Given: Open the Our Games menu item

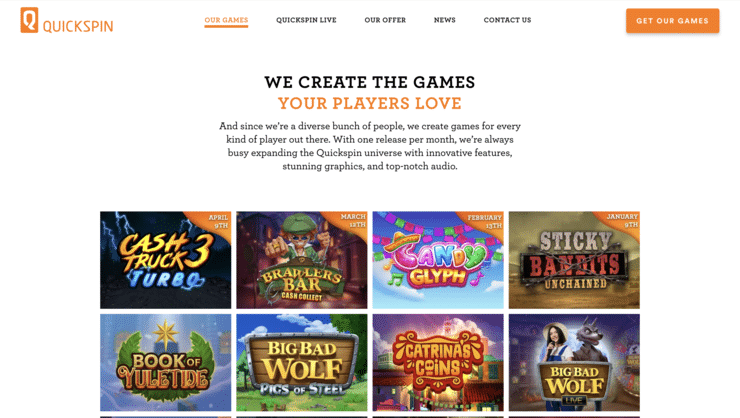Looking at the screenshot, I should tap(226, 20).
